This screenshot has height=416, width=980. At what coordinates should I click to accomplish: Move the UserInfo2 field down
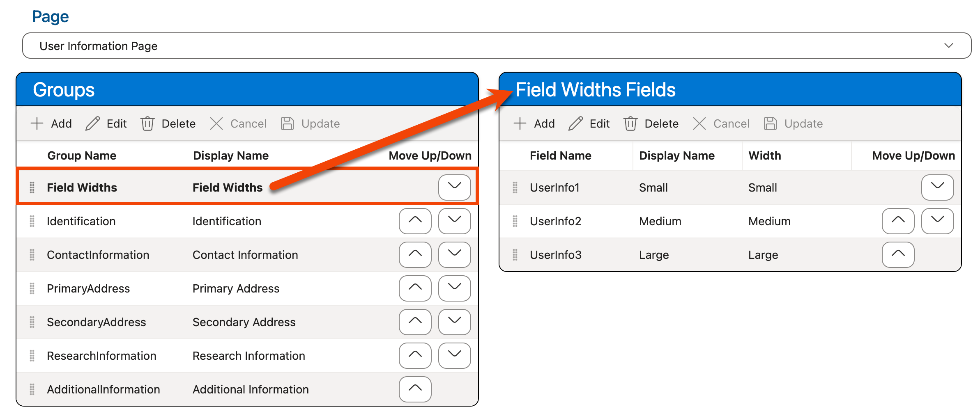(937, 221)
